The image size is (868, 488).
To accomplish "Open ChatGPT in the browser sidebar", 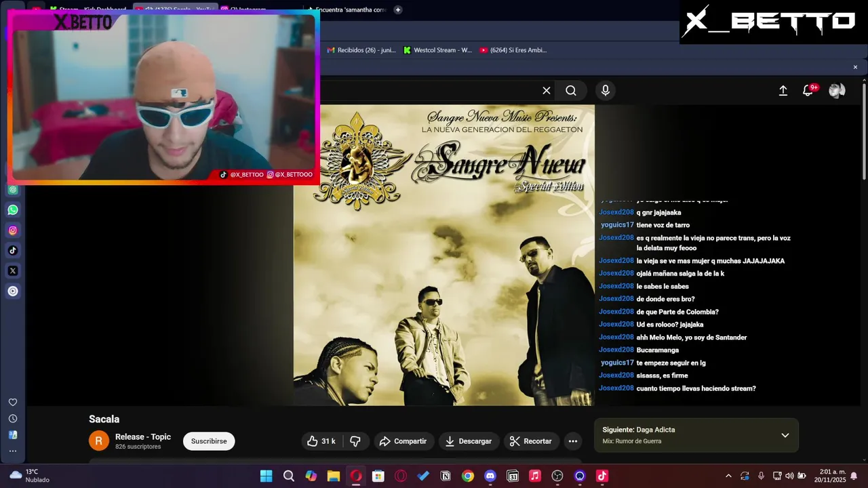I will point(13,190).
